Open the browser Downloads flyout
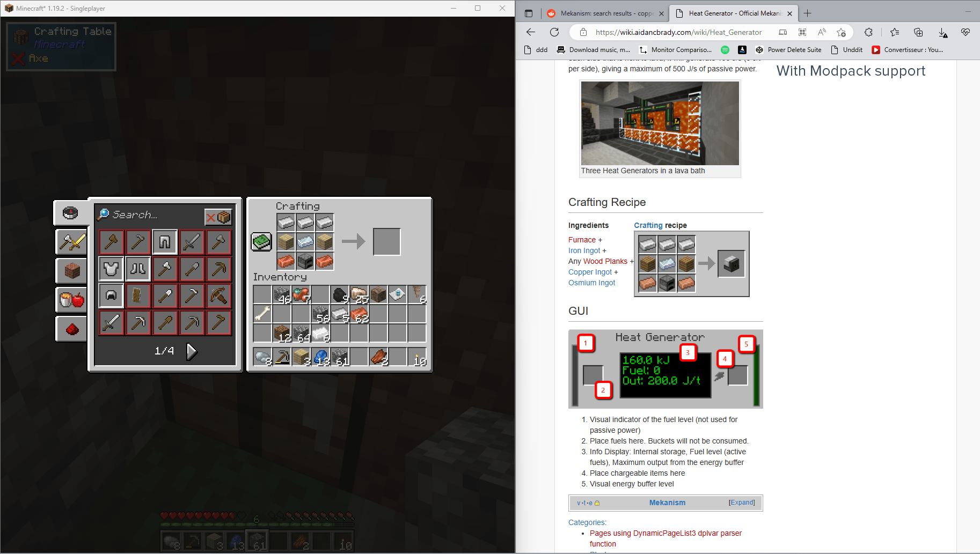Screen dimensions: 980x554 pyautogui.click(x=944, y=32)
